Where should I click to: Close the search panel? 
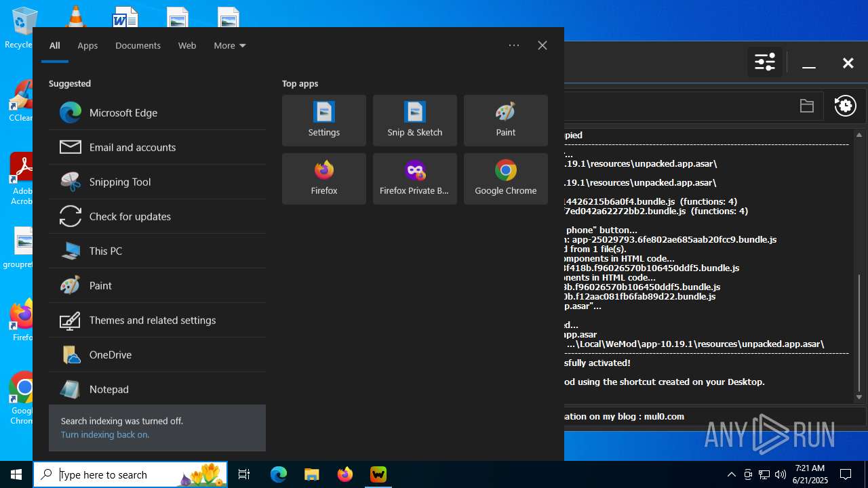tap(542, 45)
